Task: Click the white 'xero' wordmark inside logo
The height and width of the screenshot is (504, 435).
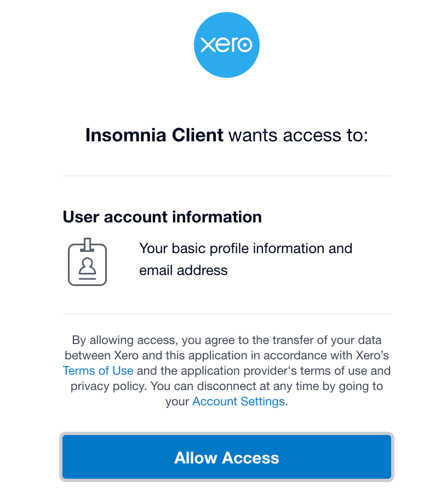Action: click(x=227, y=45)
